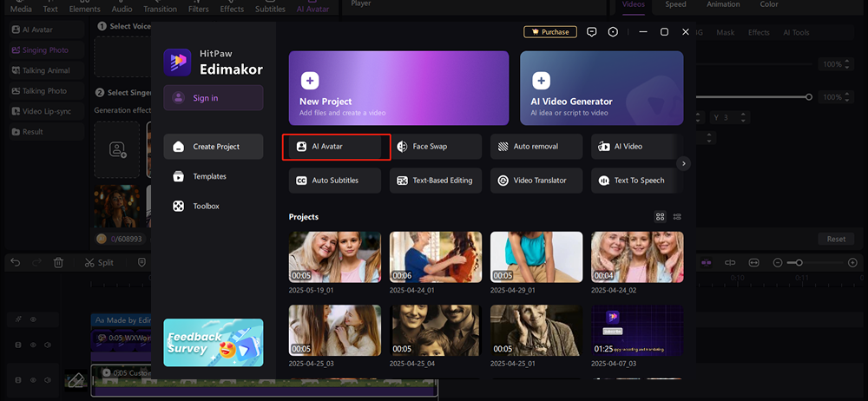The height and width of the screenshot is (401, 868).
Task: Open the Mask sub-tab in properties
Action: click(725, 33)
